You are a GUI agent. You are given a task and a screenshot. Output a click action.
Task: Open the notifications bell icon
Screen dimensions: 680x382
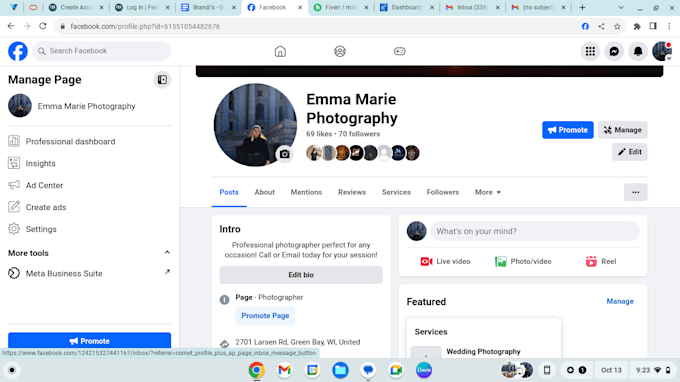point(638,51)
